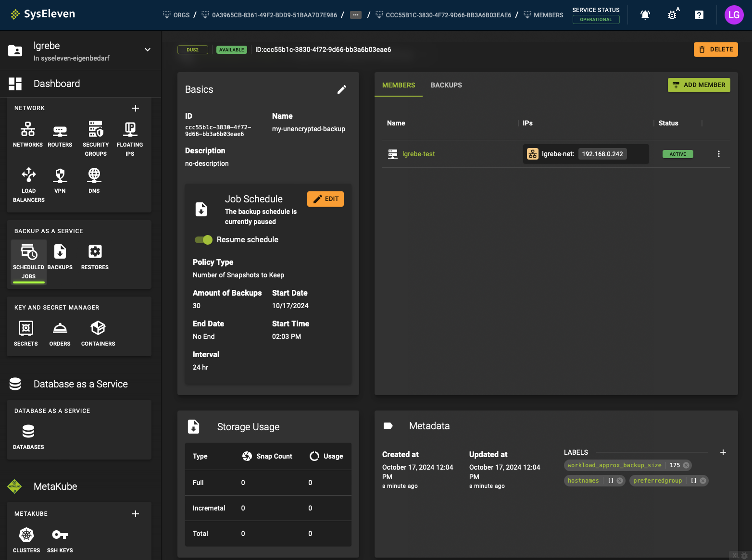Expand the Network section plus button

point(136,108)
